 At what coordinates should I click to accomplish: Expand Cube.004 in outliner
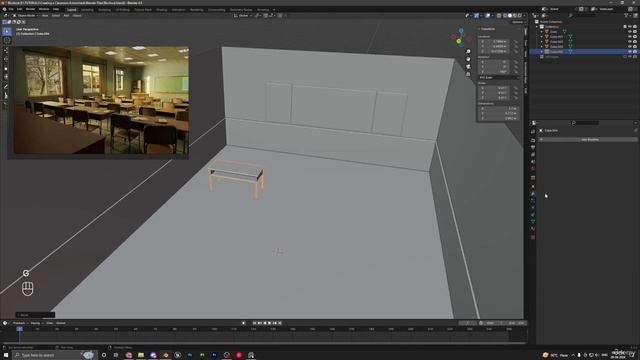(x=542, y=52)
